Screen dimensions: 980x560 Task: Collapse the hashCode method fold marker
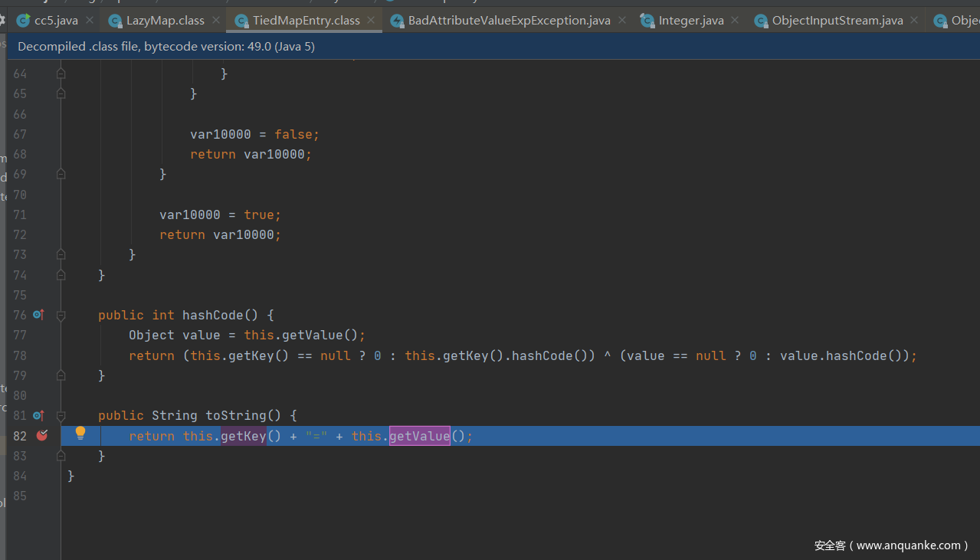(x=61, y=315)
